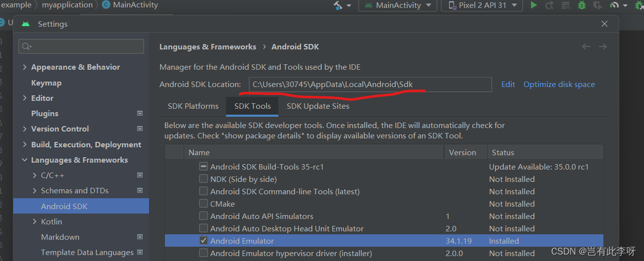
Task: Switch to the SDK Tools tab
Action: (x=253, y=106)
